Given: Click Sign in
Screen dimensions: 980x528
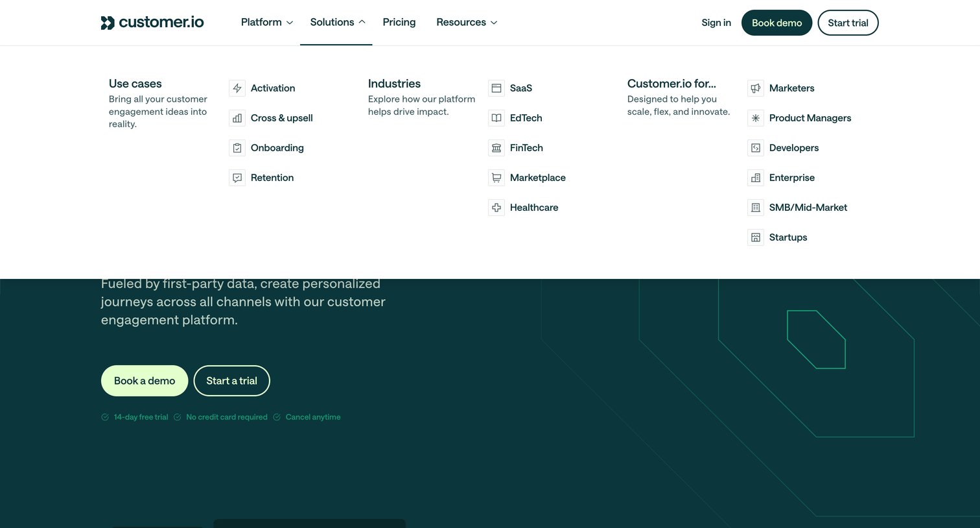Looking at the screenshot, I should (716, 23).
